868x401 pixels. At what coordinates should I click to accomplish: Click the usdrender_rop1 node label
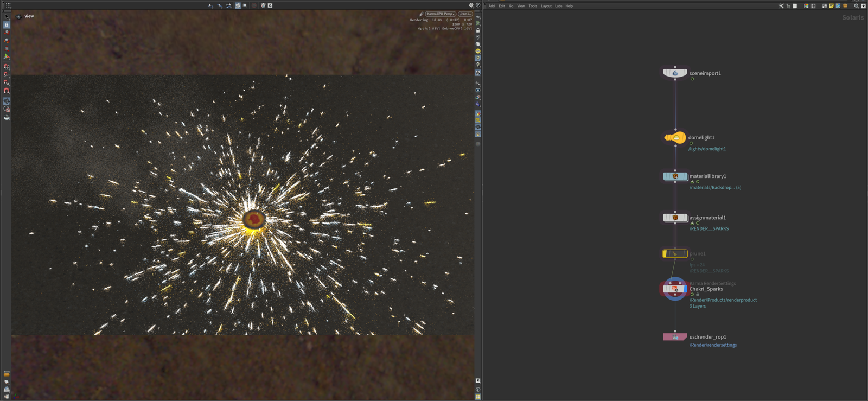(x=708, y=337)
